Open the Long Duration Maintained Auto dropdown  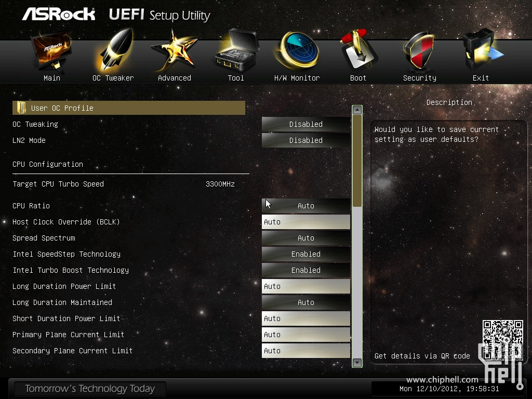pos(305,302)
